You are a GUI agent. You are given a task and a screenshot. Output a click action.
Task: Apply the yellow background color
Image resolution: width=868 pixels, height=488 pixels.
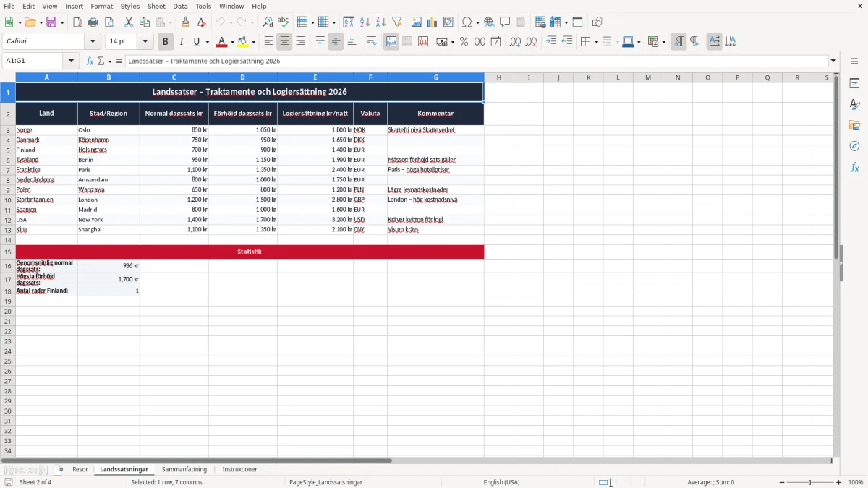(x=243, y=42)
